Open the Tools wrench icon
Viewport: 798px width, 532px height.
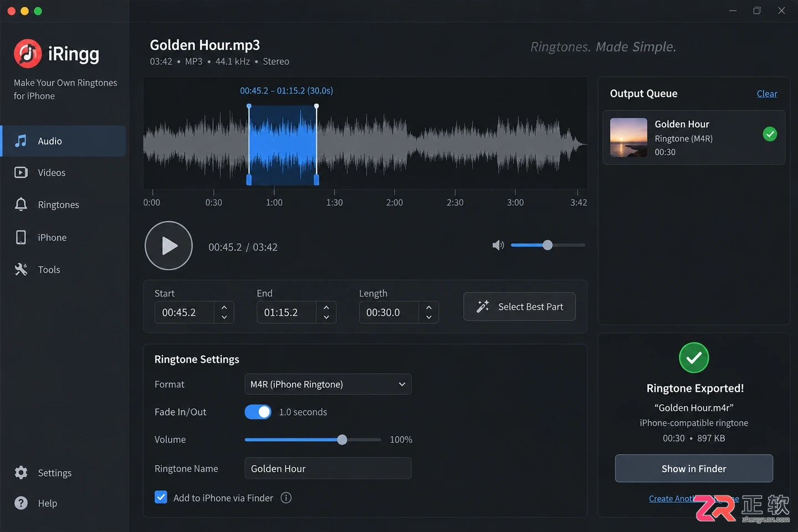[x=21, y=269]
